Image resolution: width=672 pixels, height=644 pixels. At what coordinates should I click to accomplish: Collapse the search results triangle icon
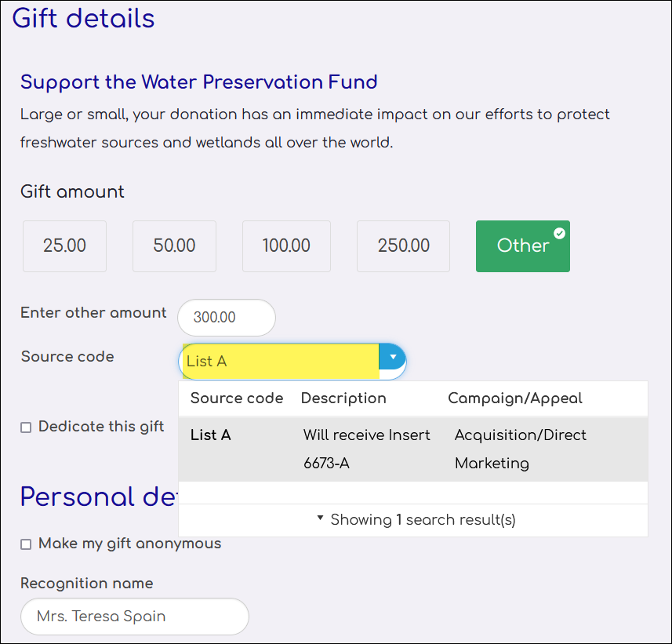pos(320,518)
